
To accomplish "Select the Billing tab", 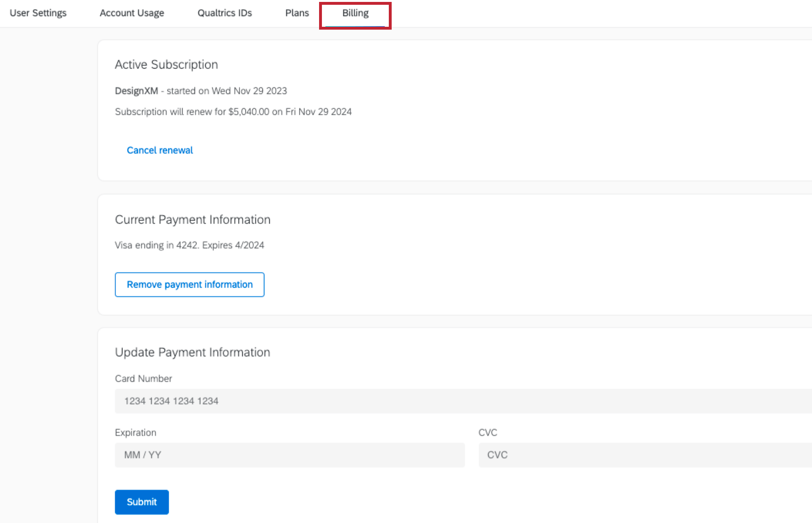I will (355, 13).
